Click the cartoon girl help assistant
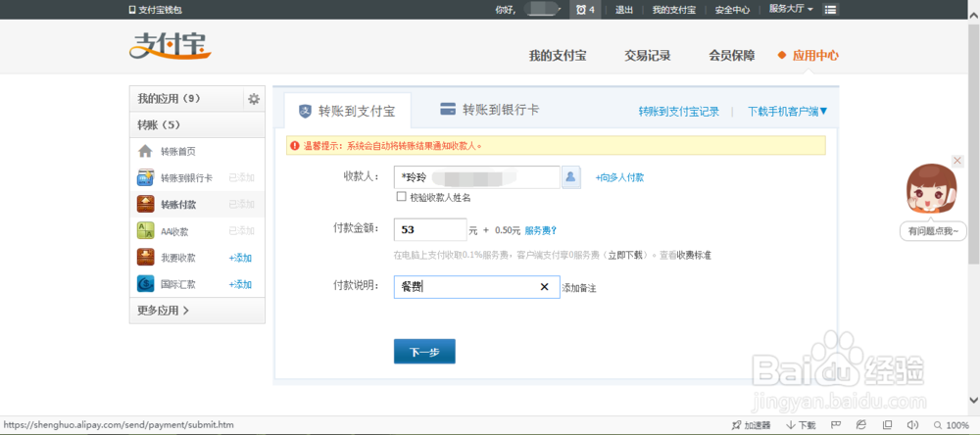 (x=931, y=191)
